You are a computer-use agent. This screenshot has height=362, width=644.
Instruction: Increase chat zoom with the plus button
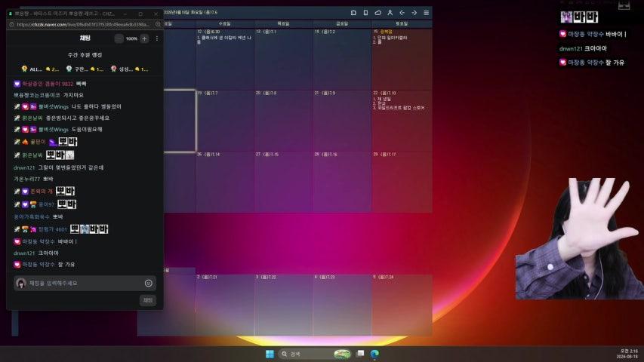(x=144, y=38)
